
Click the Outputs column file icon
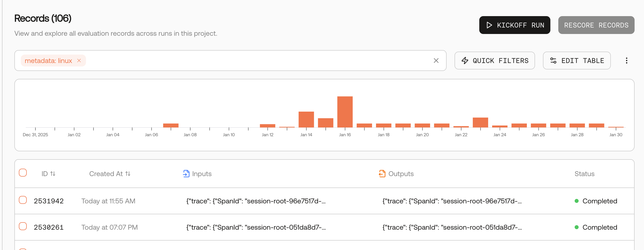pos(382,174)
